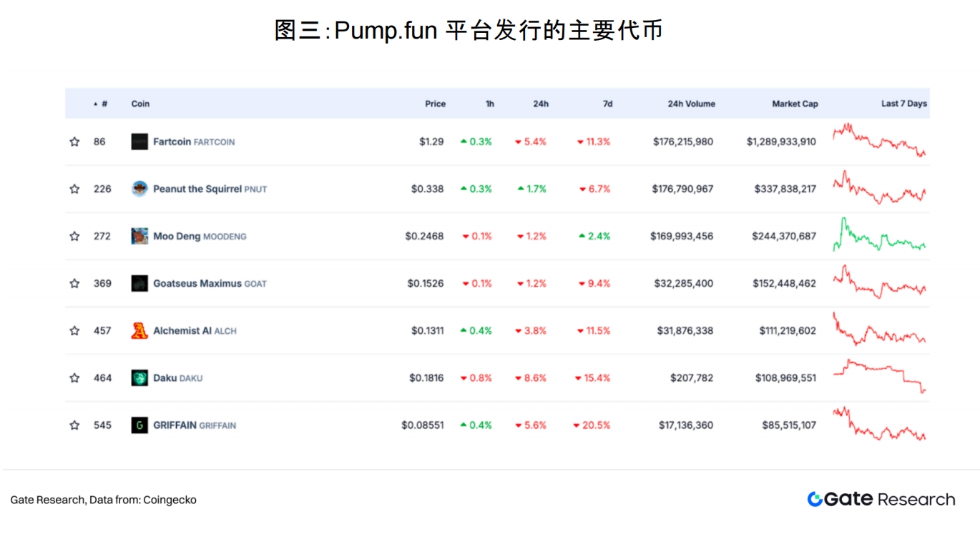Click 24h volume $169,993,456

coord(682,236)
